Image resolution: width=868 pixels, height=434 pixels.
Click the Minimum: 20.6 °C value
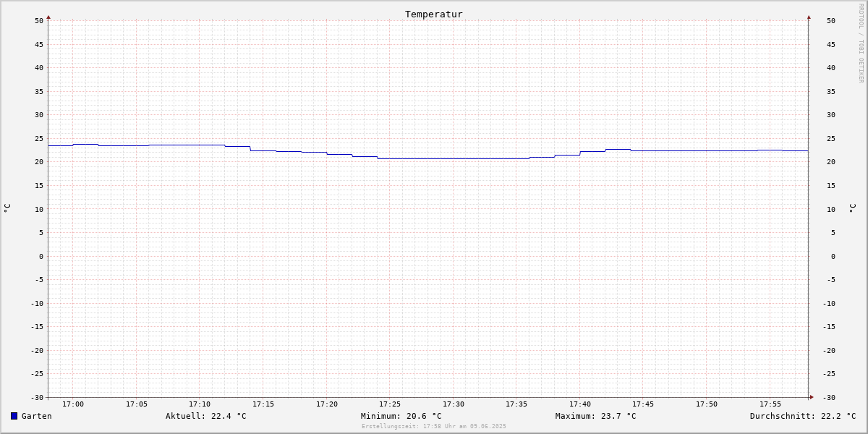(401, 416)
